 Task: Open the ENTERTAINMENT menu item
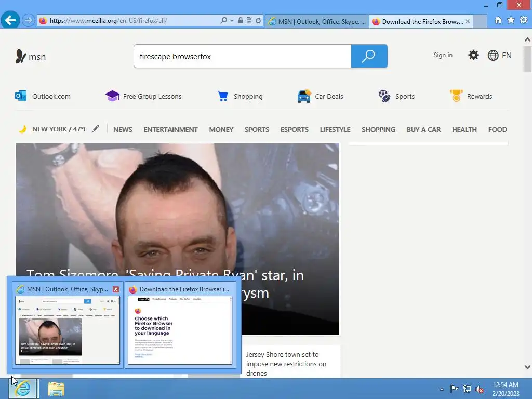(x=170, y=129)
